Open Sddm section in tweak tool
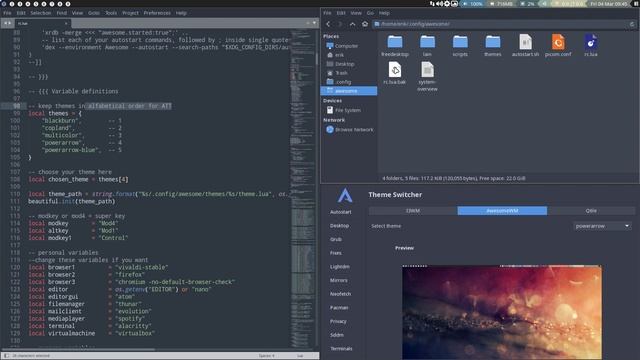This screenshot has width=640, height=360. (x=337, y=335)
